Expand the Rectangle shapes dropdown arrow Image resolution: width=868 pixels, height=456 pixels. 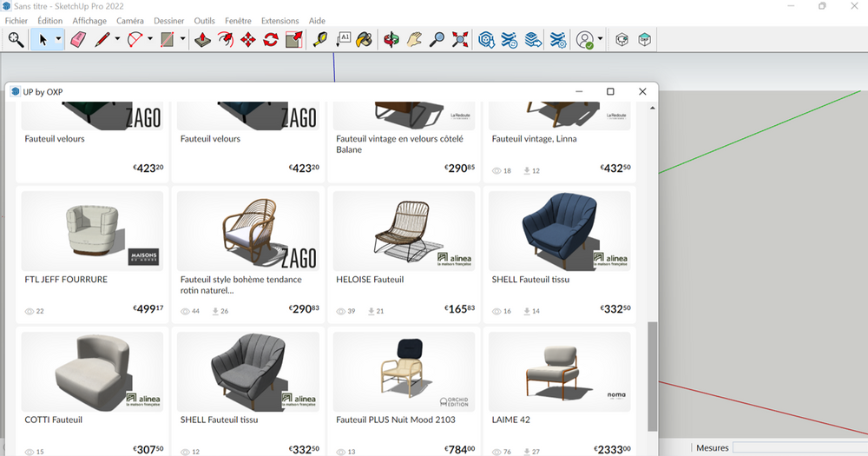[x=182, y=39]
